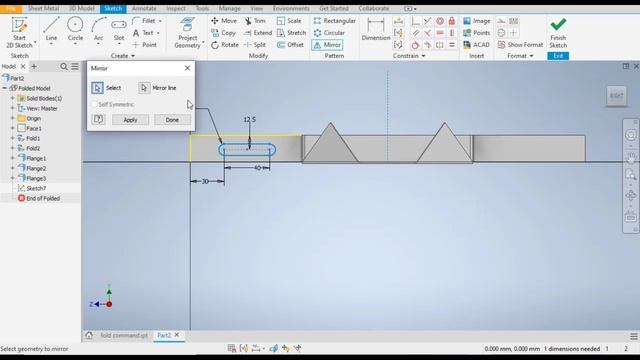Select the Scale command
This screenshot has height=360, width=640.
click(x=289, y=20)
